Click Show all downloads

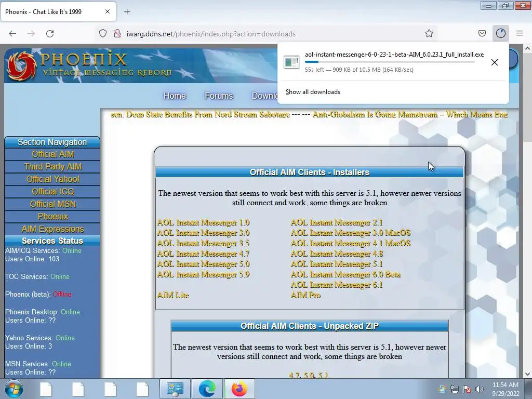[x=313, y=92]
